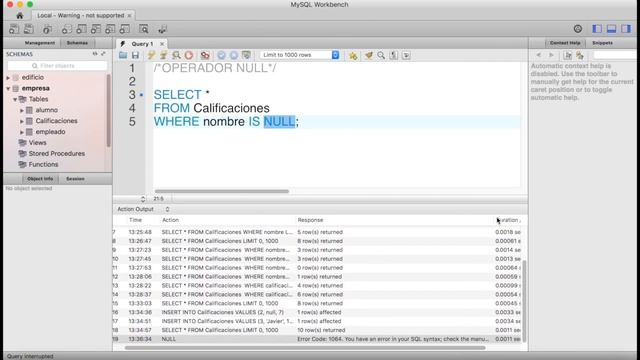This screenshot has width=640, height=360.
Task: Click the Filter objects search field
Action: click(57, 66)
